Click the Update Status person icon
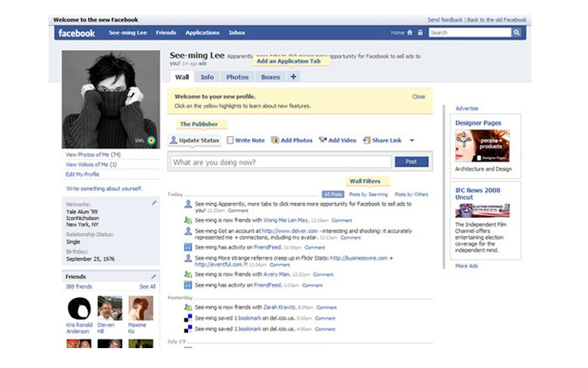 point(173,140)
